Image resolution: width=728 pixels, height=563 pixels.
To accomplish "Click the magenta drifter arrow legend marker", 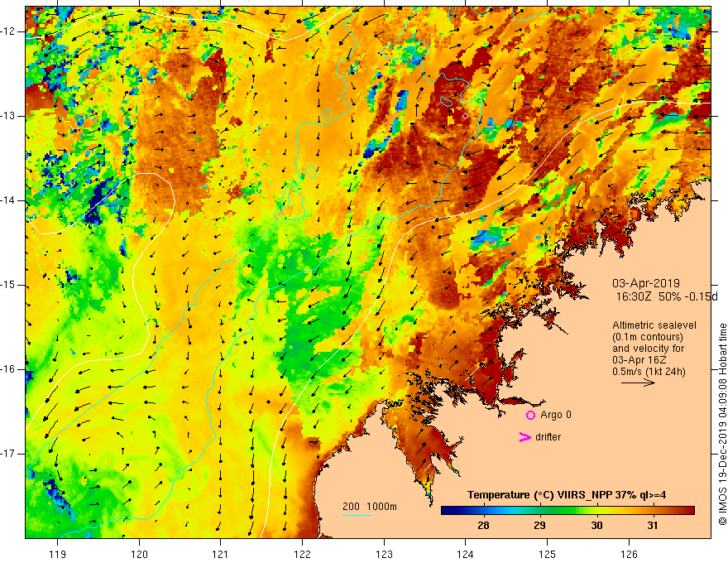I will pyautogui.click(x=524, y=437).
